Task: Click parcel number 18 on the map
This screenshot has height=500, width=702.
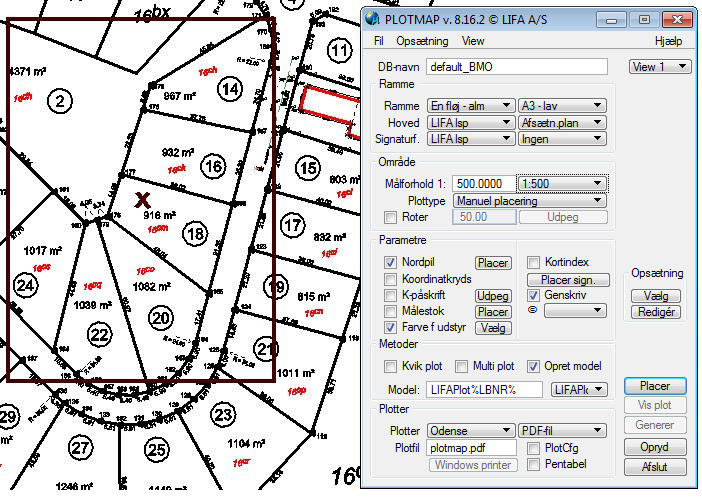Action: tap(195, 233)
